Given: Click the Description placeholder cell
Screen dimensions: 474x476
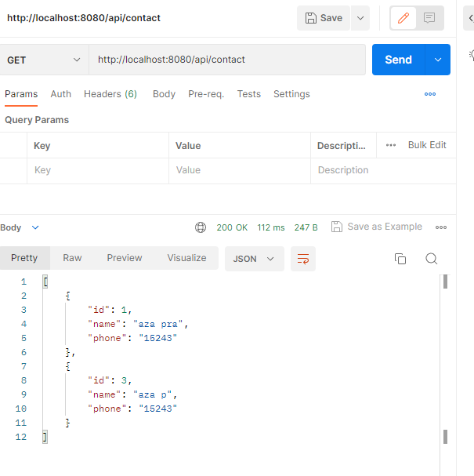Looking at the screenshot, I should [383, 170].
